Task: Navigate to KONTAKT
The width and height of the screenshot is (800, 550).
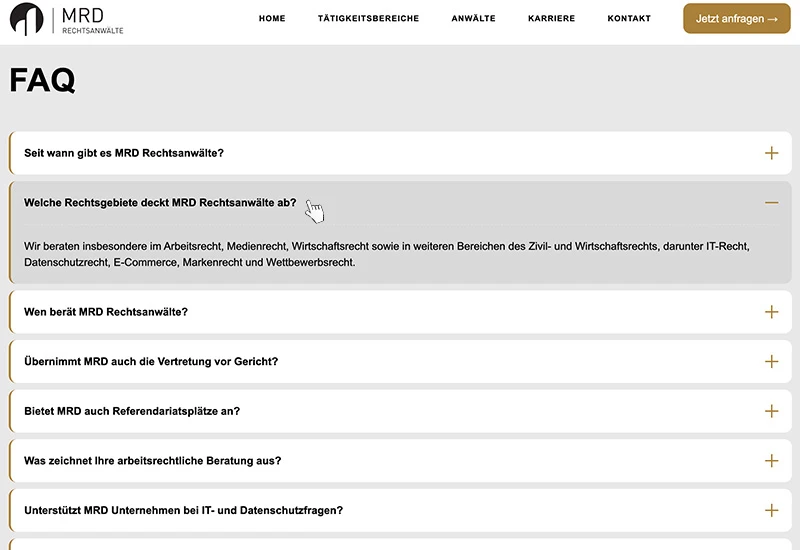Action: 629,18
